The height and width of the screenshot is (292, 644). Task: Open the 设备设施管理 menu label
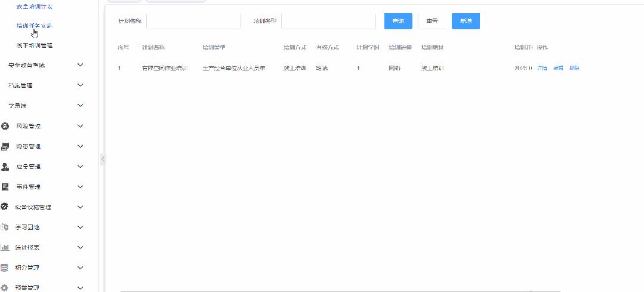(33, 207)
